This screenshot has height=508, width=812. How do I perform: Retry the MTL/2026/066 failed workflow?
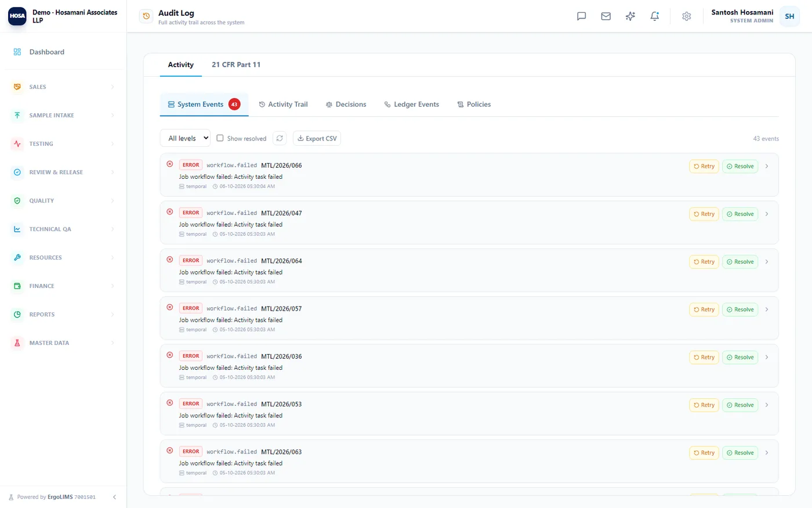[x=704, y=166]
